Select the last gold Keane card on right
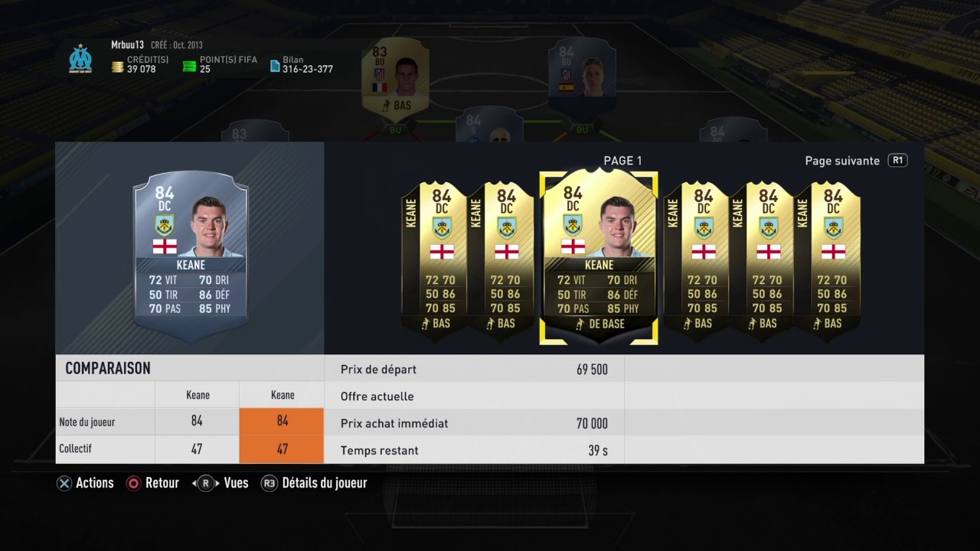Screen dimensions: 980x551 [827, 261]
